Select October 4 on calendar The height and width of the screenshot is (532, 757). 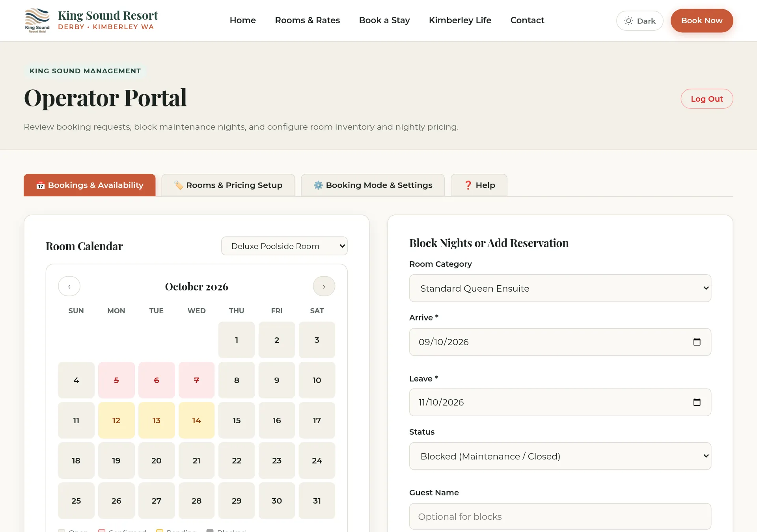point(76,380)
